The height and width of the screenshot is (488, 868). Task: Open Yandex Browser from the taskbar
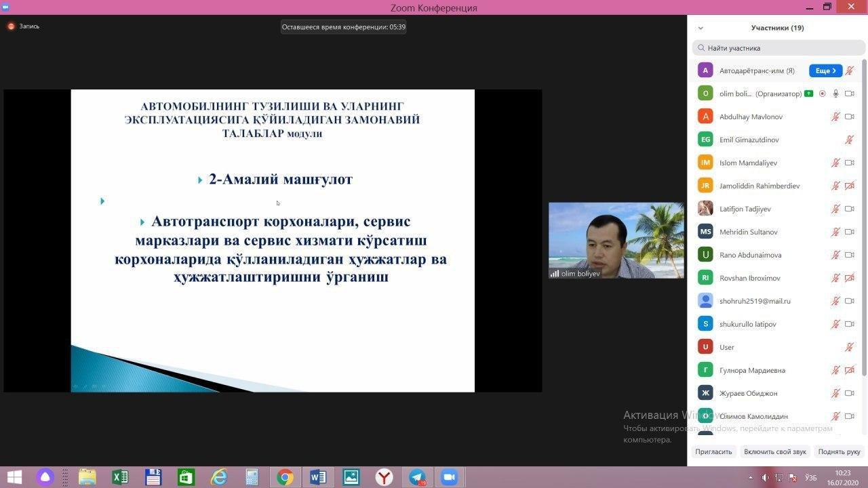384,477
